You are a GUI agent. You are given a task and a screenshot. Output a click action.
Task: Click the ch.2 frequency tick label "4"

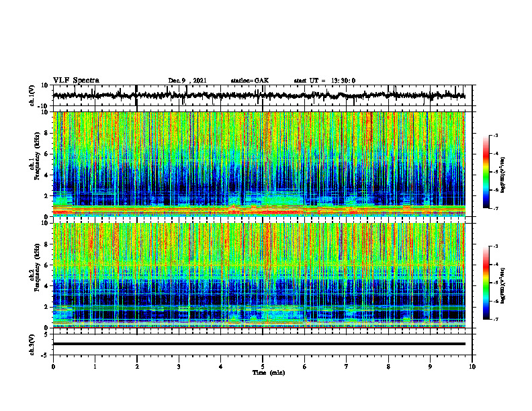[46, 286]
